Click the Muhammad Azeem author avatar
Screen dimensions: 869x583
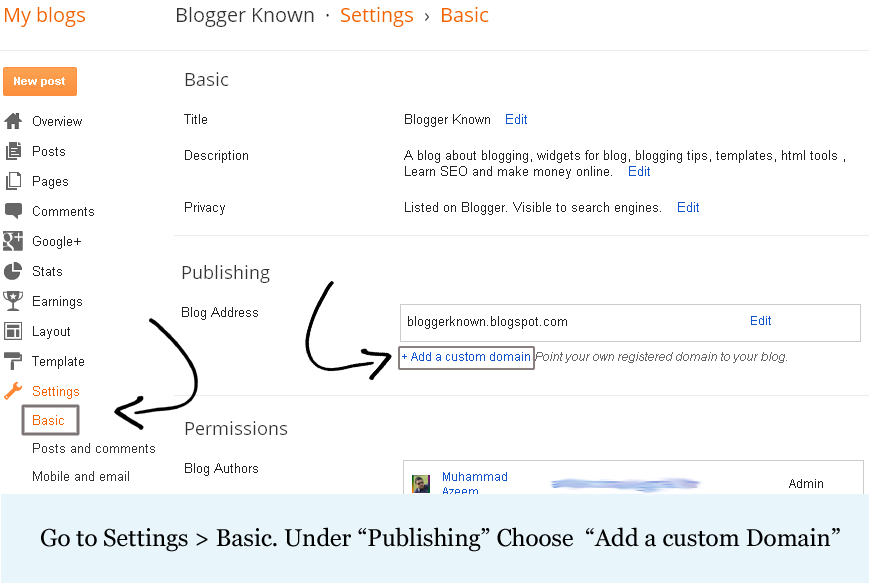coord(421,483)
